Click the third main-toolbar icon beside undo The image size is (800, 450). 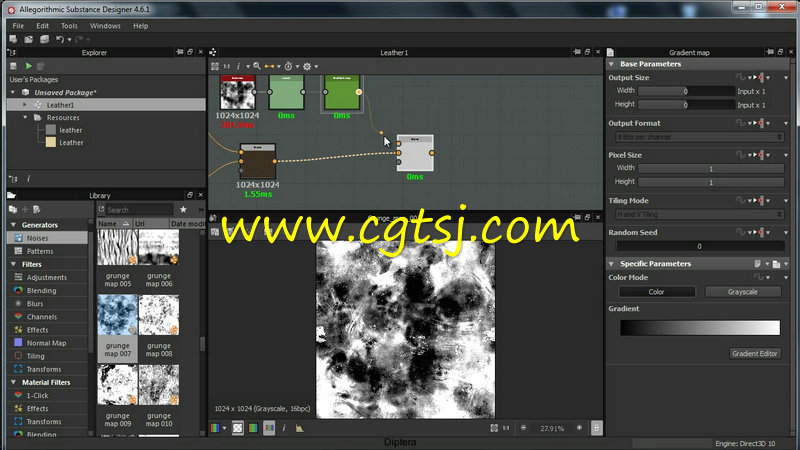coord(44,39)
